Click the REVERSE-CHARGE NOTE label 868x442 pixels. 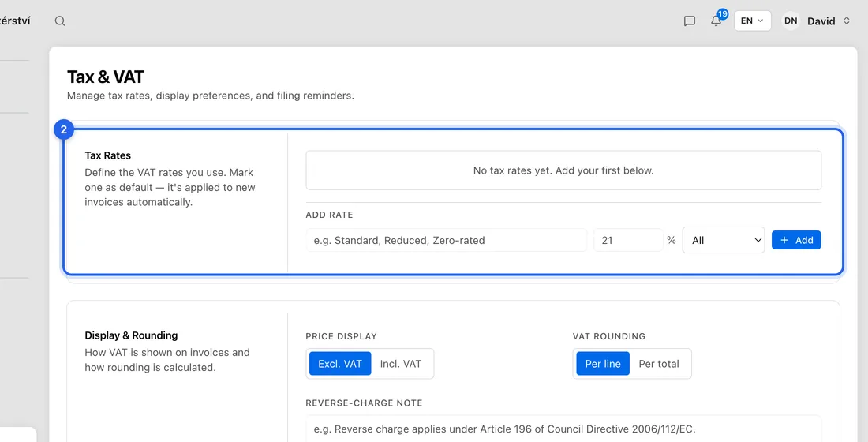[364, 403]
